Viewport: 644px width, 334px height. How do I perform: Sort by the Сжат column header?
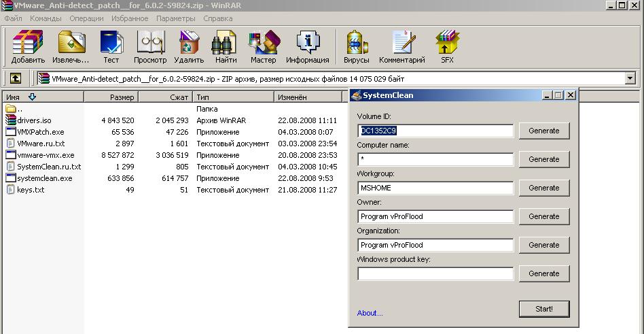(x=166, y=97)
